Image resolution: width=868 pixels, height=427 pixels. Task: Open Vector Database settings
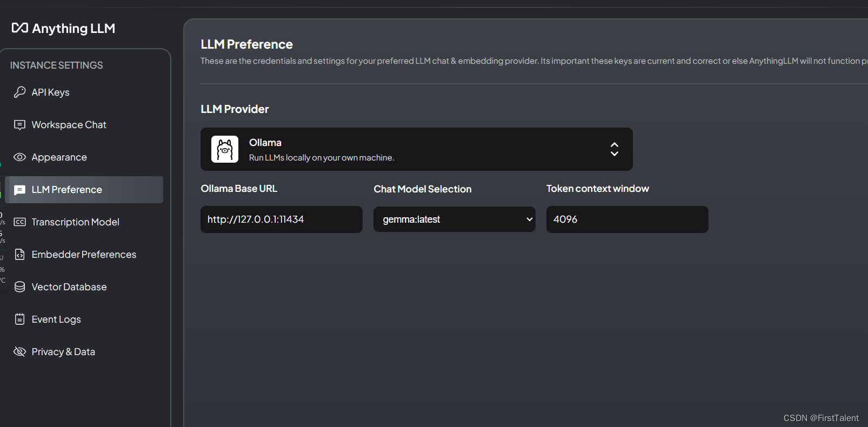(84, 287)
